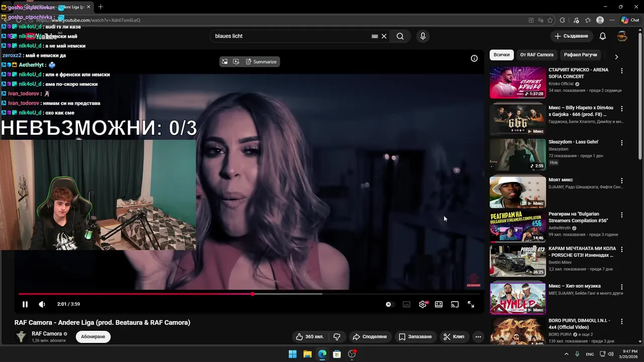Run search with magnifier button
This screenshot has height=362, width=644.
click(400, 36)
